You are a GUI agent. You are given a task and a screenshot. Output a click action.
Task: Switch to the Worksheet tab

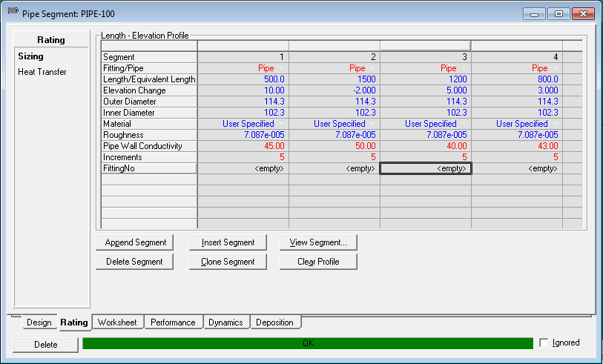click(117, 322)
